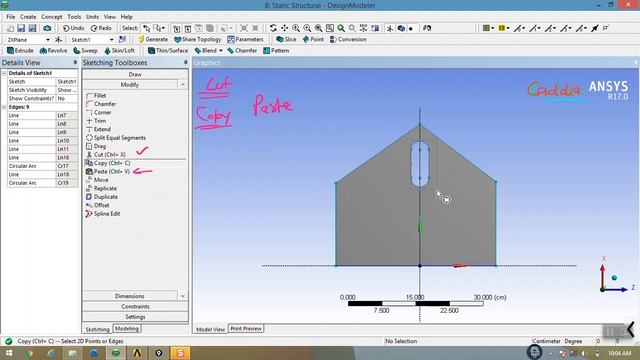This screenshot has height=360, width=640.
Task: Select the Pan view tool
Action: pyautogui.click(x=284, y=28)
